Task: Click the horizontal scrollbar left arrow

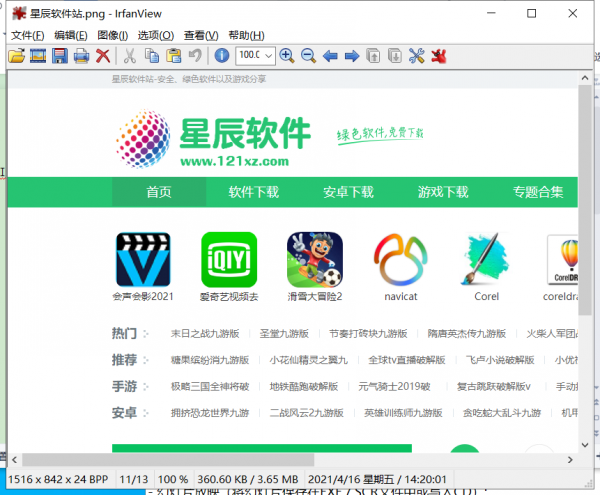Action: tap(15, 459)
